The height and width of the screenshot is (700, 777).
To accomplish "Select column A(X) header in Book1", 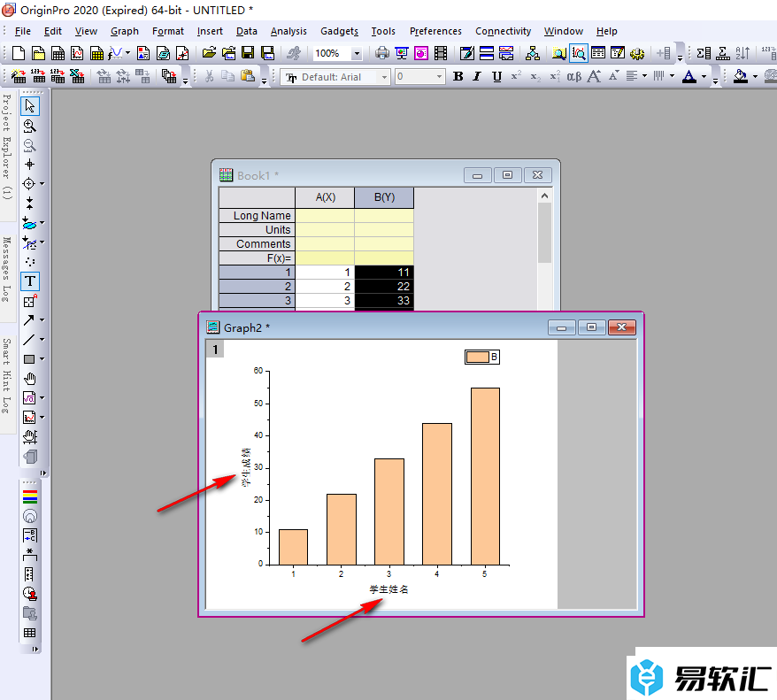I will pos(325,197).
